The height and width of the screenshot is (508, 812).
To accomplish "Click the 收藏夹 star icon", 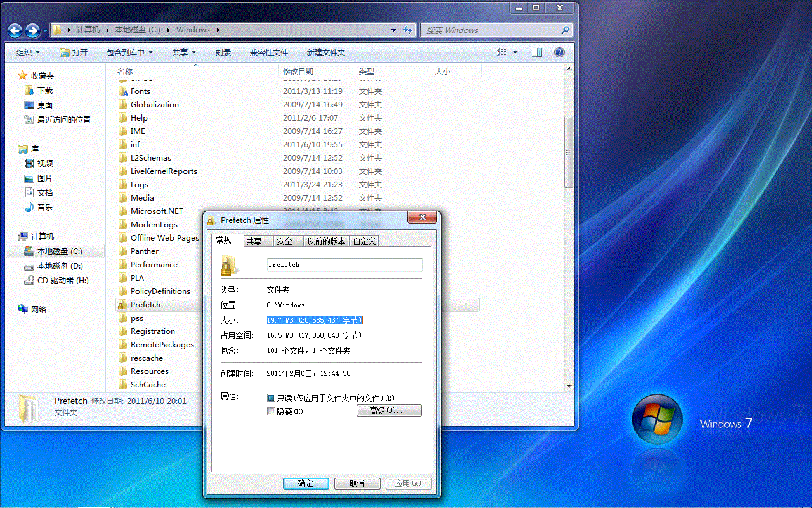I will click(23, 76).
